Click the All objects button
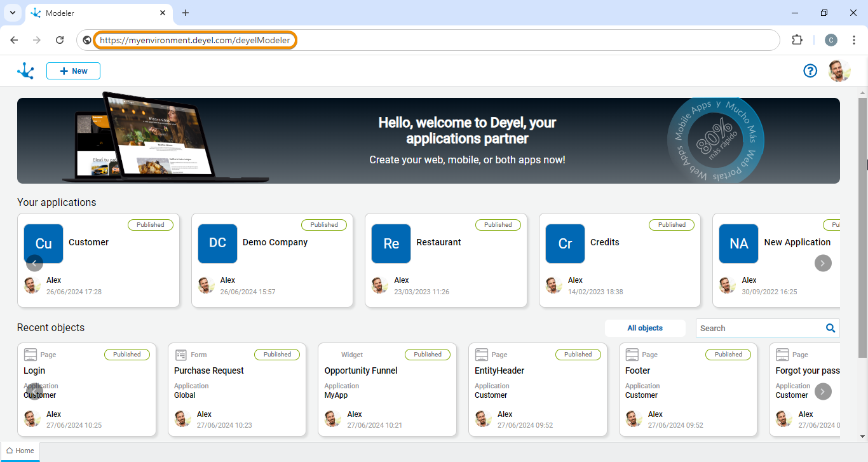Image resolution: width=868 pixels, height=462 pixels. (645, 328)
